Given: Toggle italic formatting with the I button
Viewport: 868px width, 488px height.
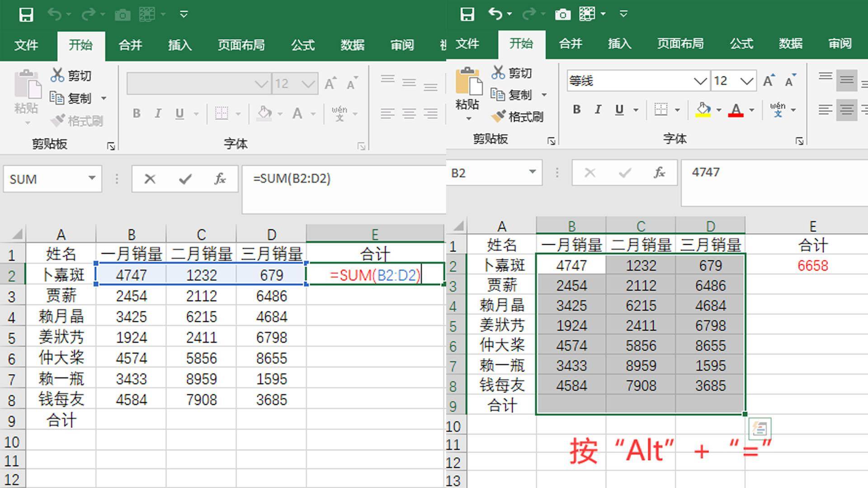Looking at the screenshot, I should pos(597,109).
